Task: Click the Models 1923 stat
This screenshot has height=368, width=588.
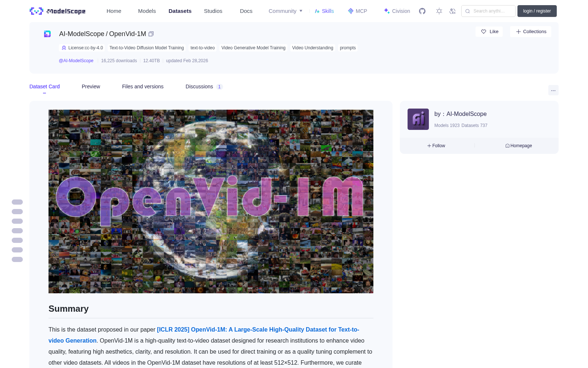Action: 447,125
